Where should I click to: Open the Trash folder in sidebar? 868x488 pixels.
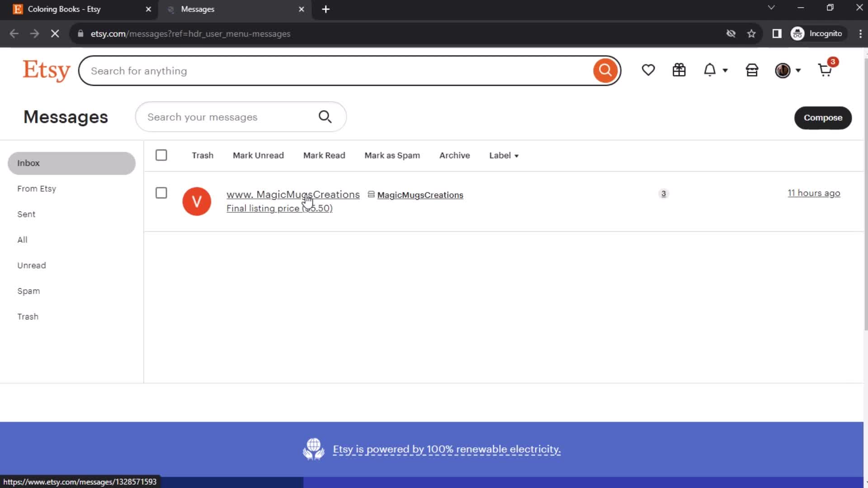(28, 317)
